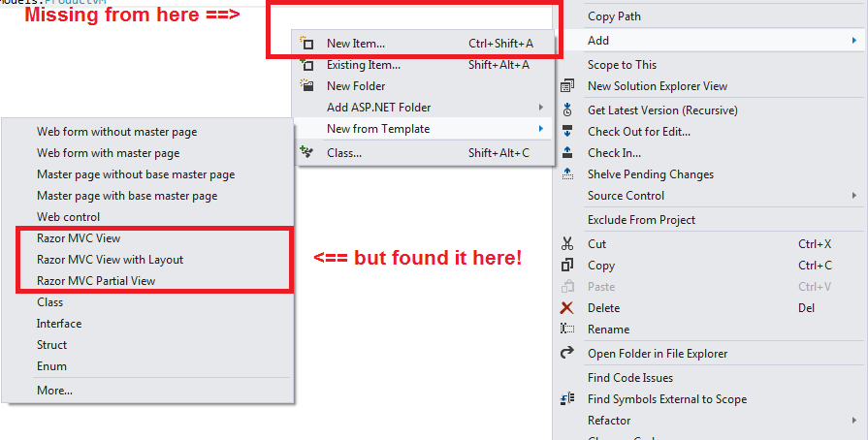Expand the Add submenu arrow

(854, 41)
